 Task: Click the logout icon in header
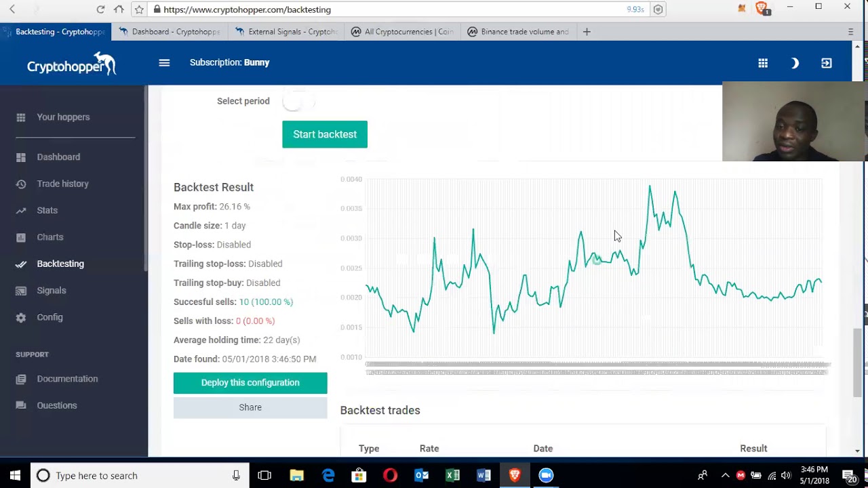826,63
